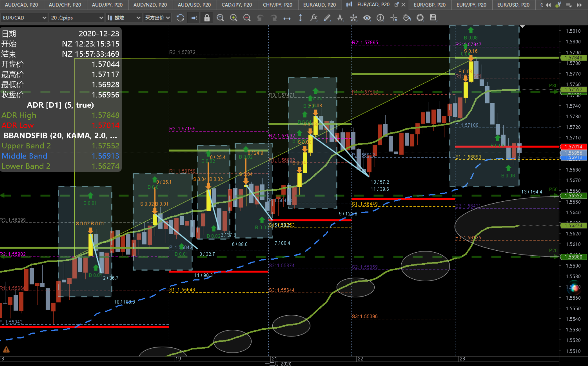Switch to the AUD/USD, P20 tab
This screenshot has width=588, height=366.
point(194,5)
